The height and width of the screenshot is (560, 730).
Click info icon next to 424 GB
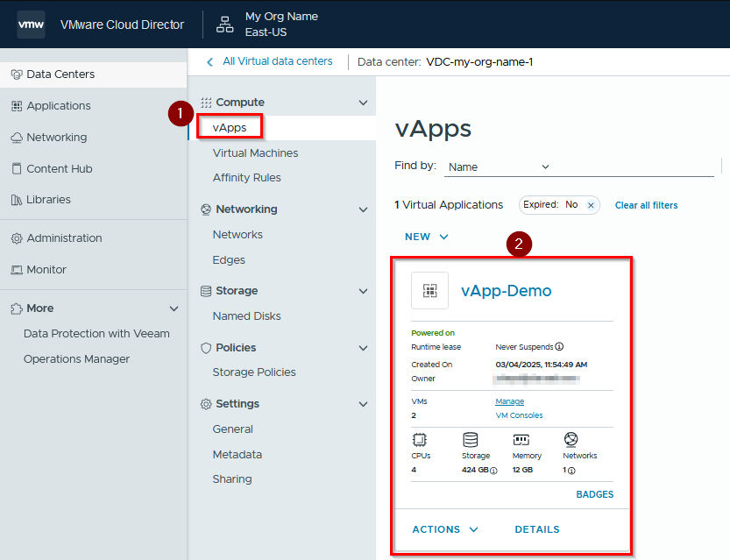(494, 471)
